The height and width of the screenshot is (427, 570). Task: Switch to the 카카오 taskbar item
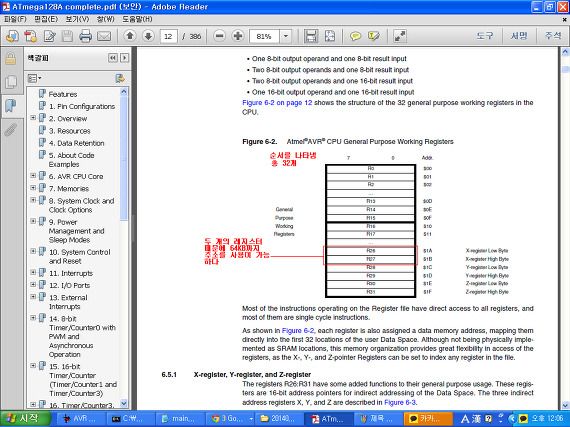(429, 419)
